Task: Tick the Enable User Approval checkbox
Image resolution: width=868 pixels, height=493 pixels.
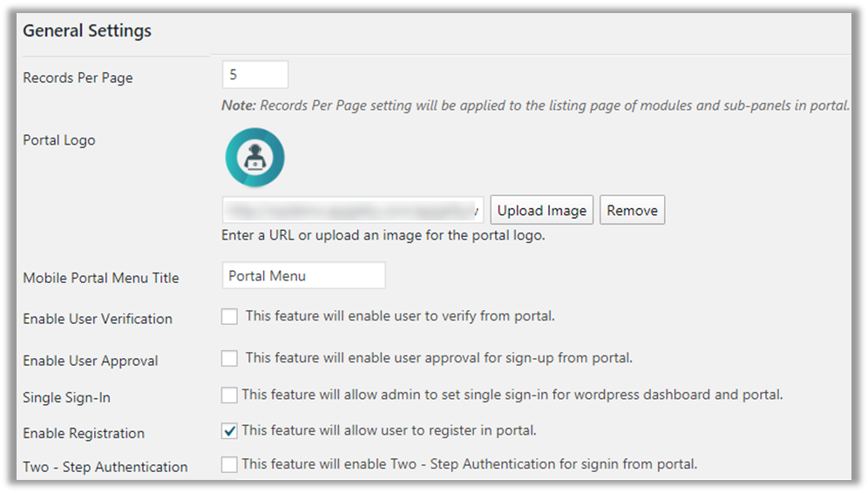Action: coord(229,358)
